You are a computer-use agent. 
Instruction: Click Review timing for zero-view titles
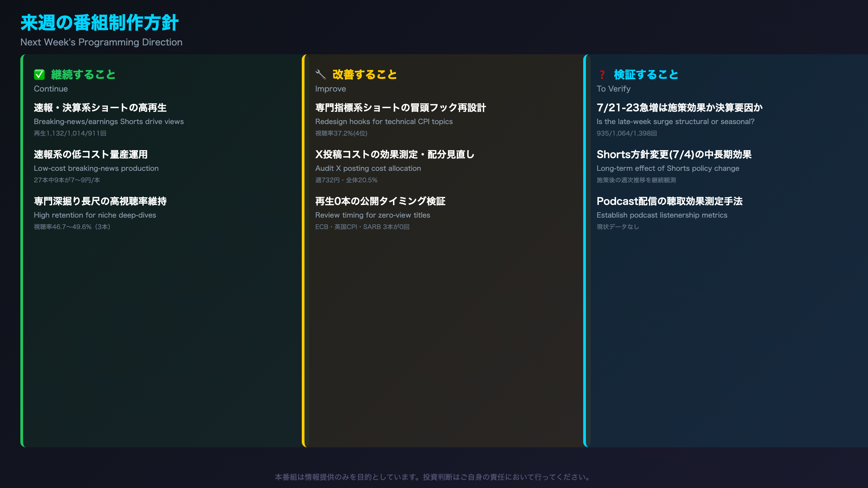(373, 215)
